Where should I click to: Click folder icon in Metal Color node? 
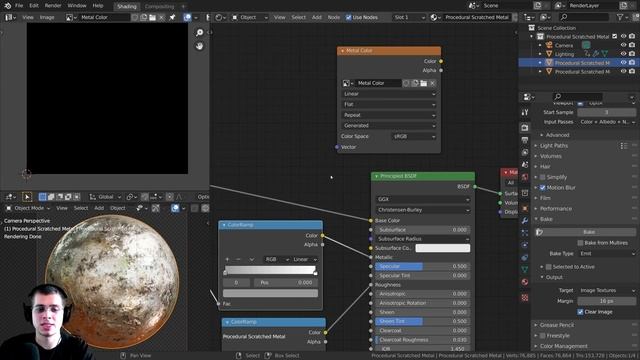(x=424, y=83)
